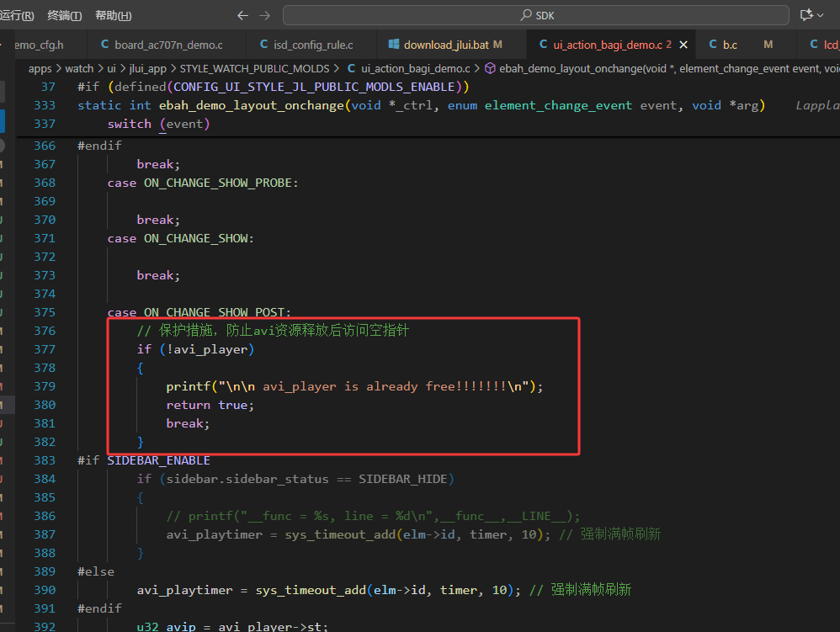Jump to sticky line ebah_demo_layout_onchange declaration
The height and width of the screenshot is (632, 840).
click(x=421, y=105)
